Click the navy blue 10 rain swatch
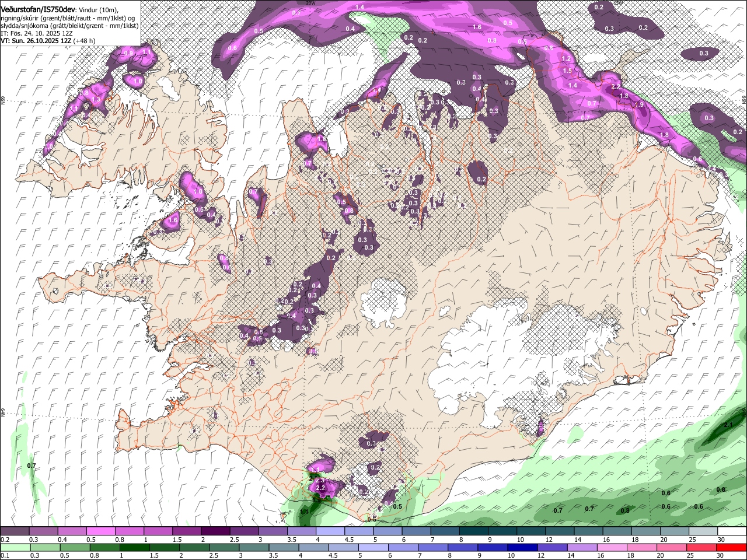The image size is (747, 560). click(523, 547)
